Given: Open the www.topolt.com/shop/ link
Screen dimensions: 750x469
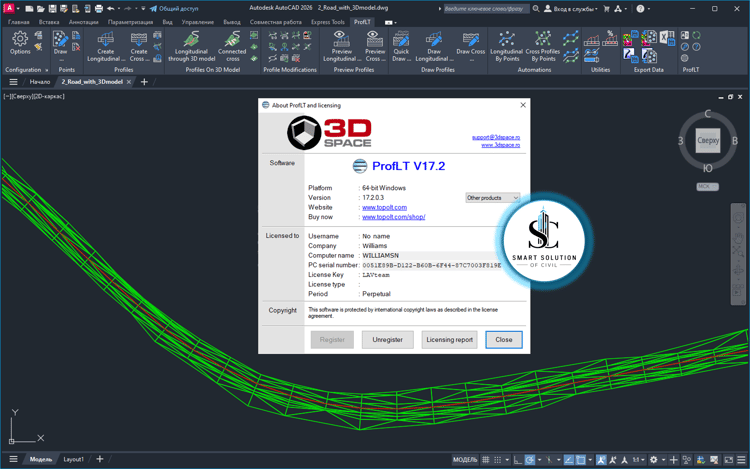Looking at the screenshot, I should click(x=394, y=217).
